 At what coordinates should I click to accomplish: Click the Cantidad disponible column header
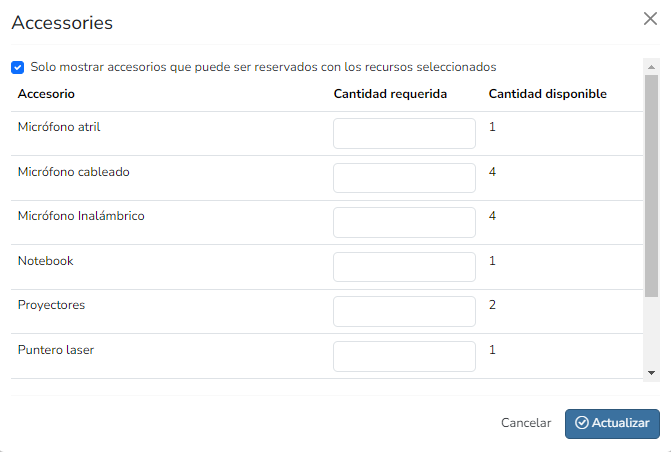click(548, 94)
